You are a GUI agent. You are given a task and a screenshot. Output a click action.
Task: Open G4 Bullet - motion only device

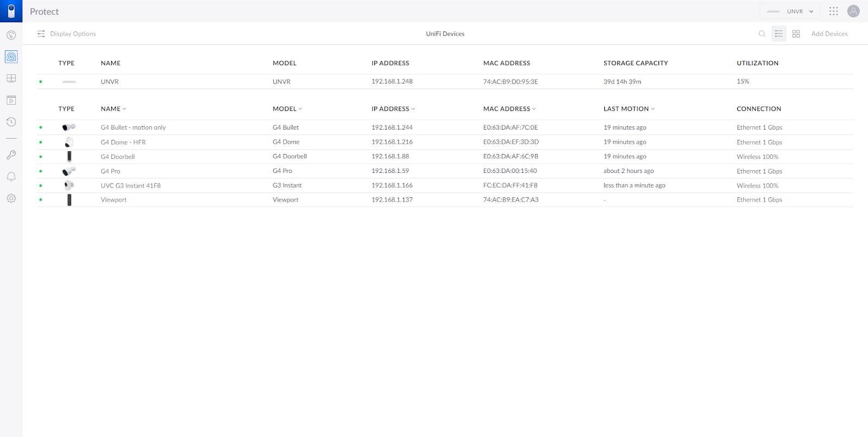pyautogui.click(x=133, y=127)
